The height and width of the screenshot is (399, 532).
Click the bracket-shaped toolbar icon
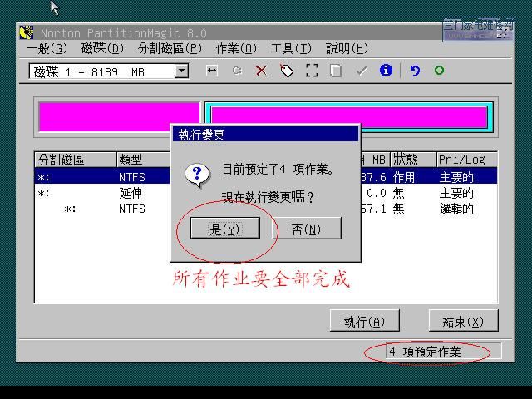pyautogui.click(x=312, y=71)
